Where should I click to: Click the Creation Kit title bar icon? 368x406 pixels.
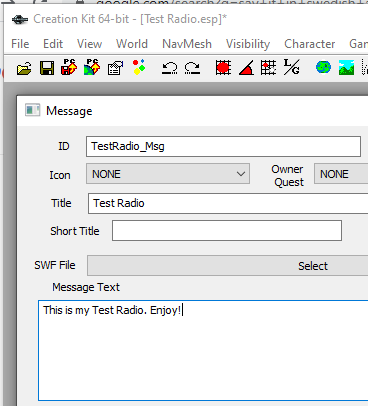pyautogui.click(x=20, y=20)
